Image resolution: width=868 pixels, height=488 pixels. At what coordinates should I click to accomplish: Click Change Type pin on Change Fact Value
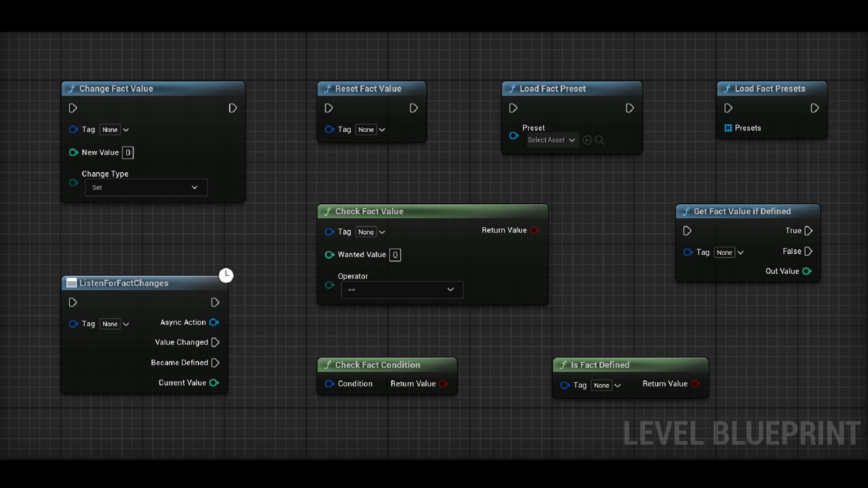click(73, 182)
